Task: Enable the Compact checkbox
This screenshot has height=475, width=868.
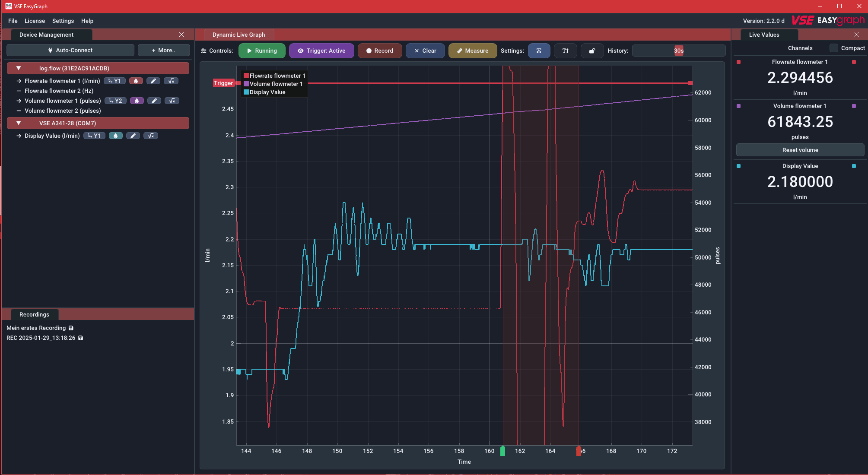Action: tap(834, 48)
